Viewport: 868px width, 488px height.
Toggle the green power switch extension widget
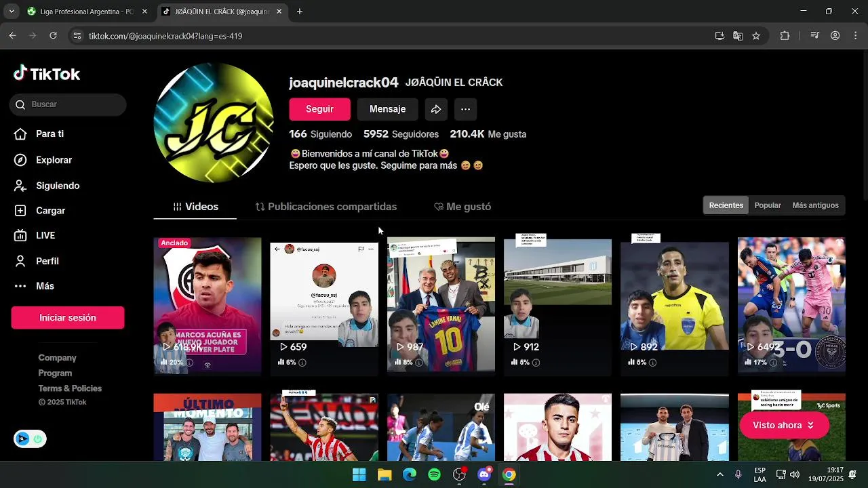click(x=37, y=439)
